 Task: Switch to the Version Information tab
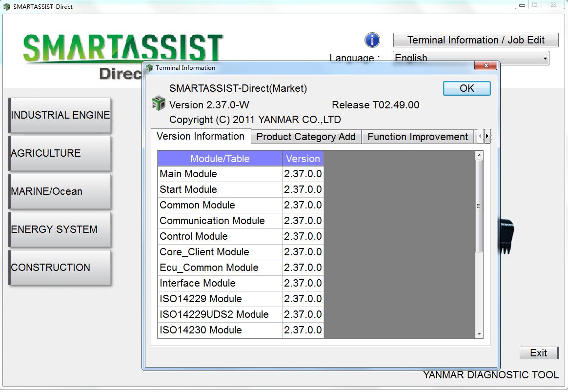coord(201,136)
